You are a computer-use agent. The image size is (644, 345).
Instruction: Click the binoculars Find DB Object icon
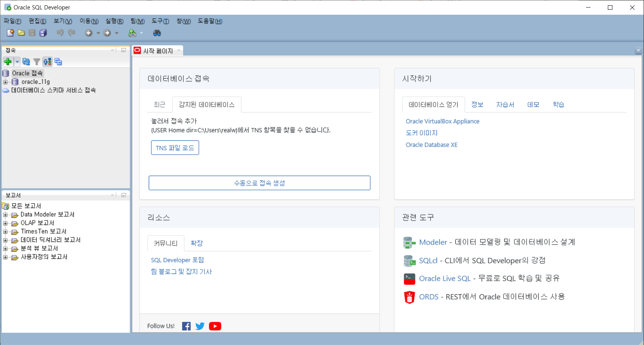coord(157,33)
